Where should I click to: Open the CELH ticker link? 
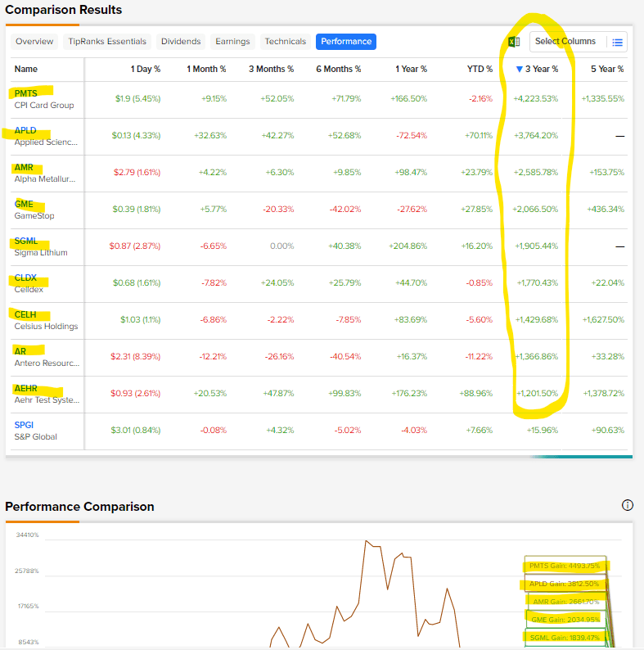coord(25,314)
